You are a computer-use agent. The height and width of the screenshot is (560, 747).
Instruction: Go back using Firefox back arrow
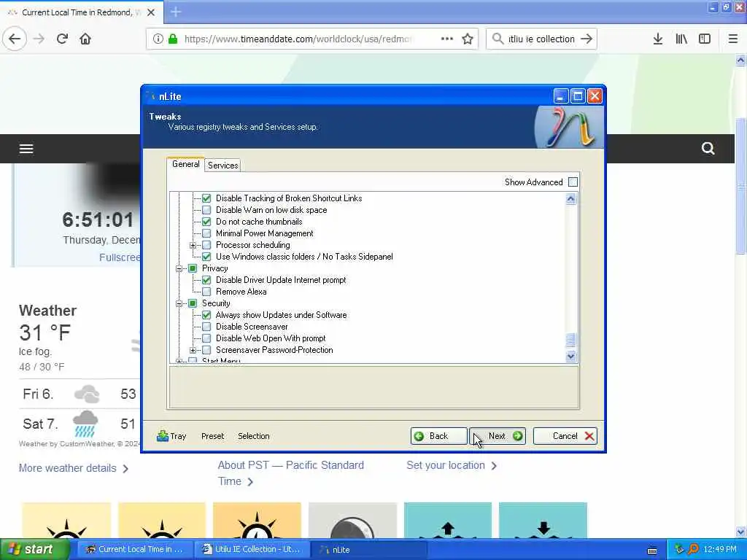(x=15, y=39)
